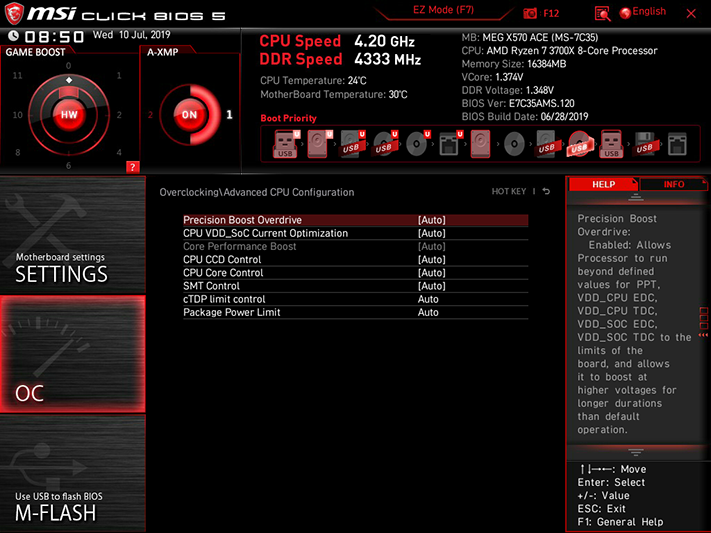This screenshot has width=711, height=533.
Task: Open the OC overclocking section
Action: click(73, 354)
